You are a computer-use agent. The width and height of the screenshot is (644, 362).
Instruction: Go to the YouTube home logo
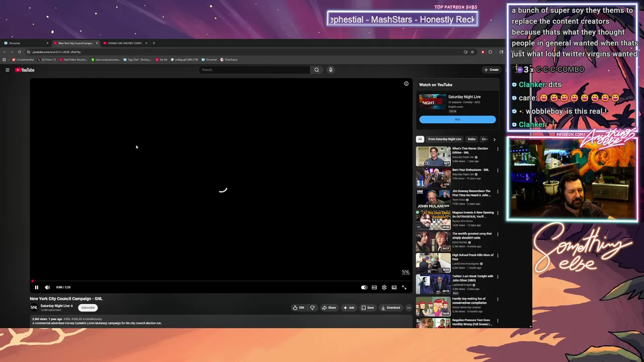(25, 70)
